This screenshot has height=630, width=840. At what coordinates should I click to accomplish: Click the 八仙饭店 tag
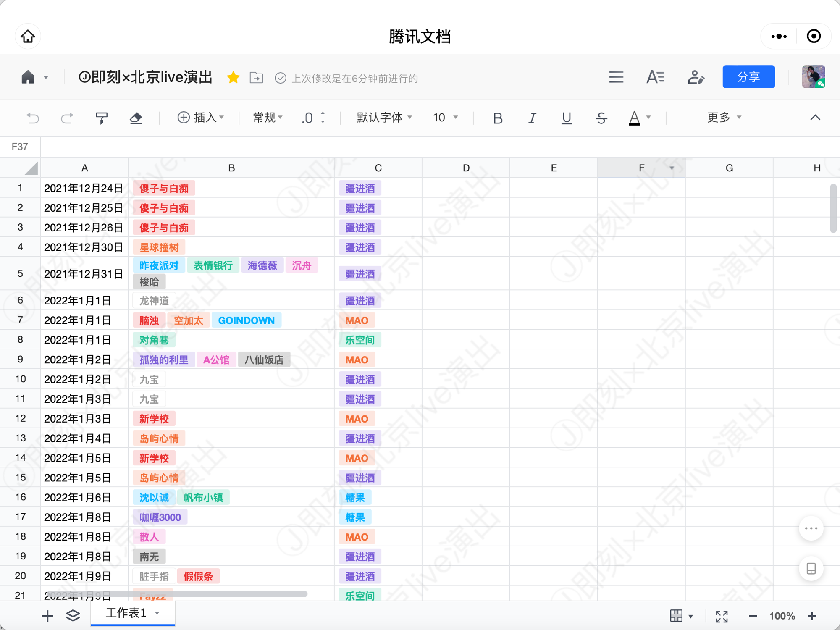point(264,360)
